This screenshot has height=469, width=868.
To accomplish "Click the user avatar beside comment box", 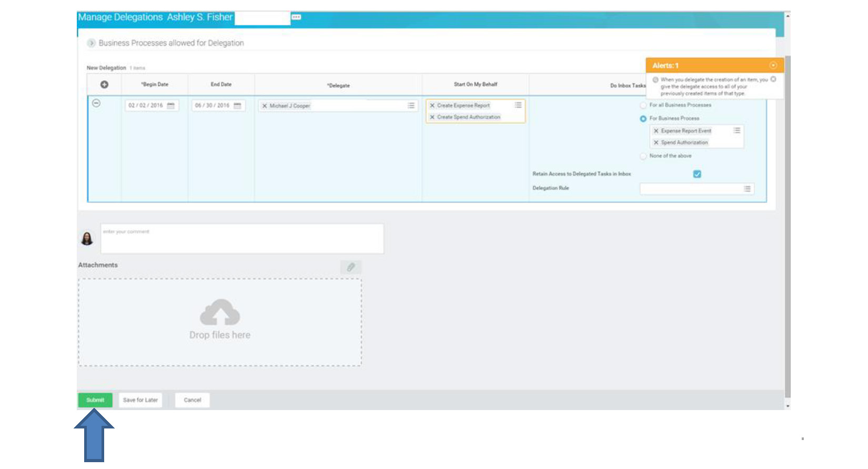I will click(x=87, y=238).
